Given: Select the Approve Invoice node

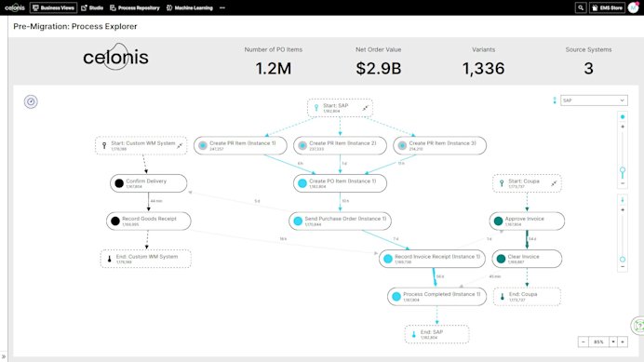Looking at the screenshot, I should click(x=527, y=221).
